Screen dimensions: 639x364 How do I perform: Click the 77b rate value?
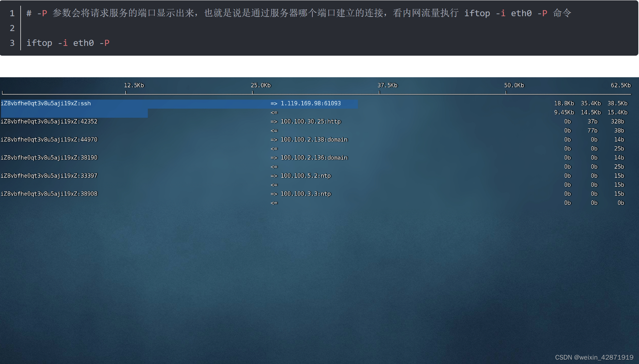click(x=592, y=131)
